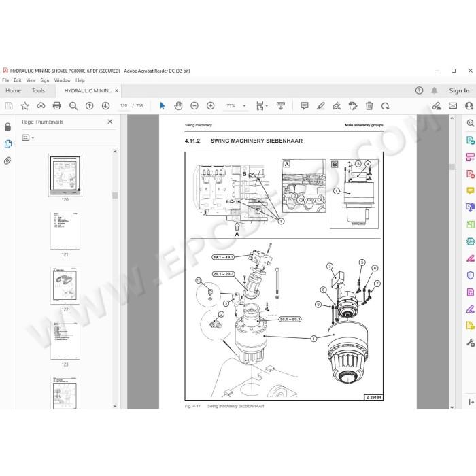The width and height of the screenshot is (476, 476).
Task: Click thumbnail panel scroll up arrow
Action: tap(115, 151)
